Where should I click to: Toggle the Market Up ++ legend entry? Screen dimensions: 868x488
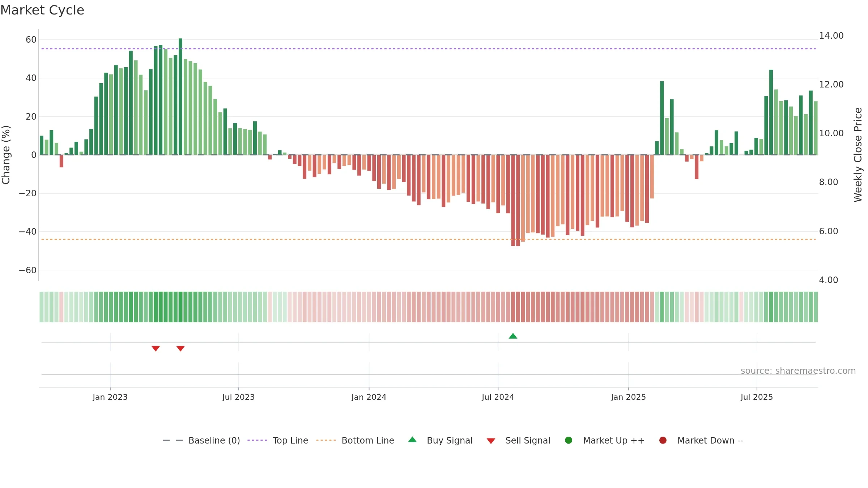coord(604,440)
